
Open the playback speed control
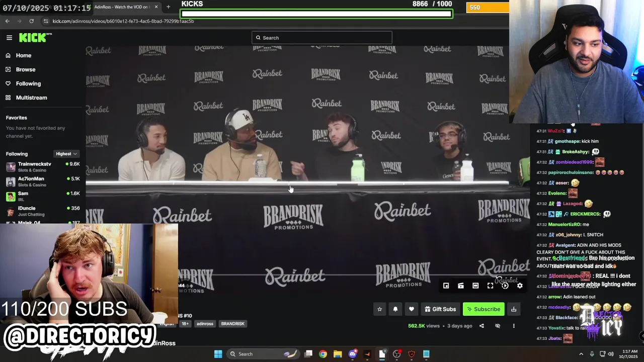(505, 286)
